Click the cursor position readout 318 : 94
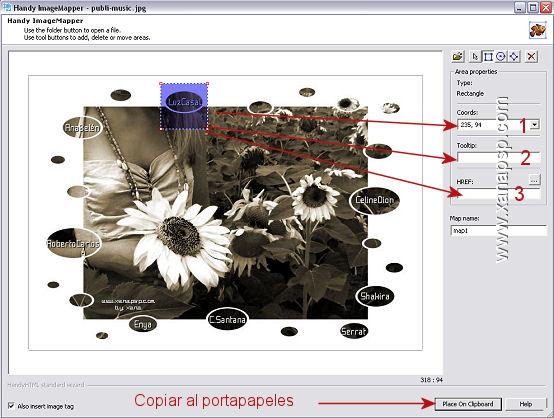The image size is (554, 418). click(431, 380)
